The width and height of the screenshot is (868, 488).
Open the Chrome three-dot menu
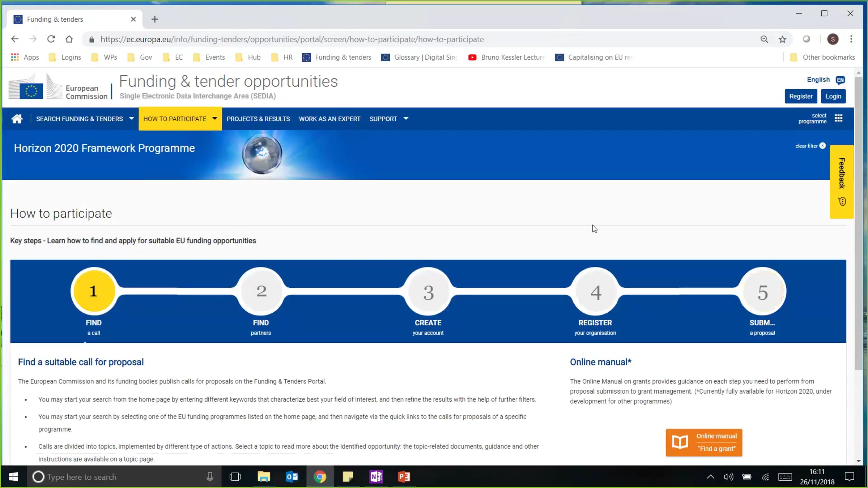tap(851, 39)
